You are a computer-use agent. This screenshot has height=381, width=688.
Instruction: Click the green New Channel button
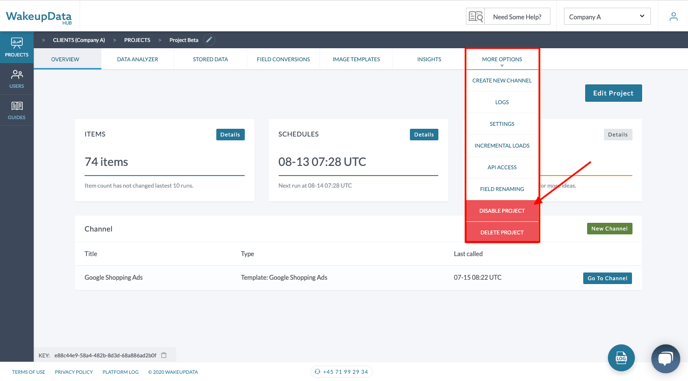[609, 229]
